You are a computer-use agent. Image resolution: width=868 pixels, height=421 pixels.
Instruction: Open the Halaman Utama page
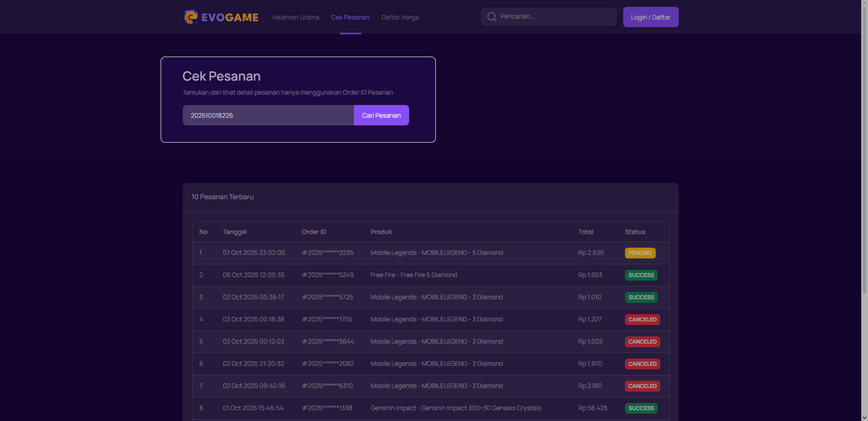pos(296,17)
